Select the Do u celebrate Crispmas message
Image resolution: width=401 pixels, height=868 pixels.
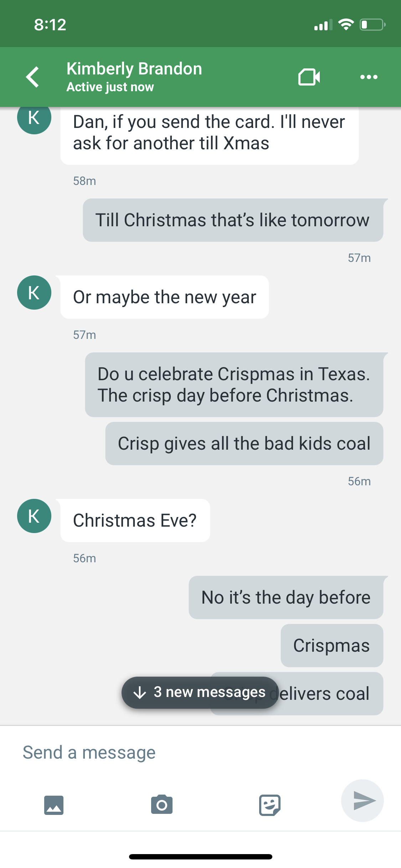coord(234,384)
